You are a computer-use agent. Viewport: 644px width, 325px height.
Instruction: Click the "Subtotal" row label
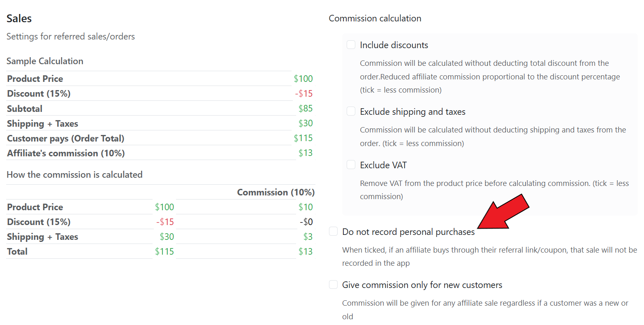[25, 109]
